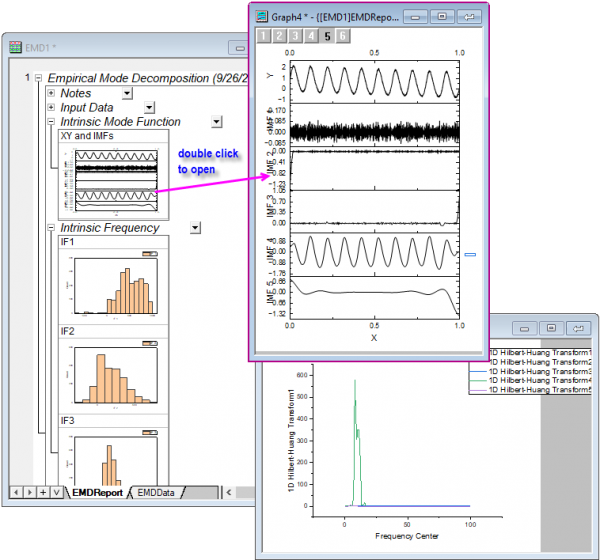This screenshot has width=600, height=560.
Task: Switch to the EMDReport sheet tab
Action: [x=97, y=492]
